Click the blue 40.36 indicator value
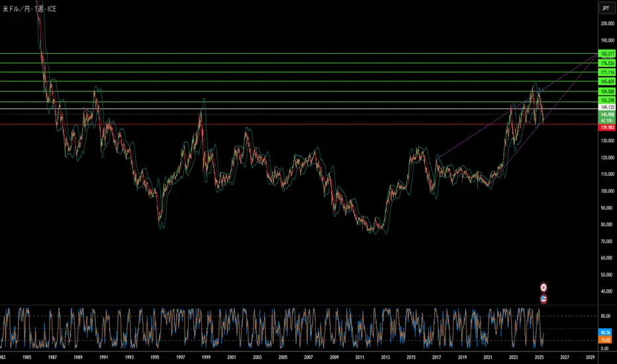 point(605,332)
